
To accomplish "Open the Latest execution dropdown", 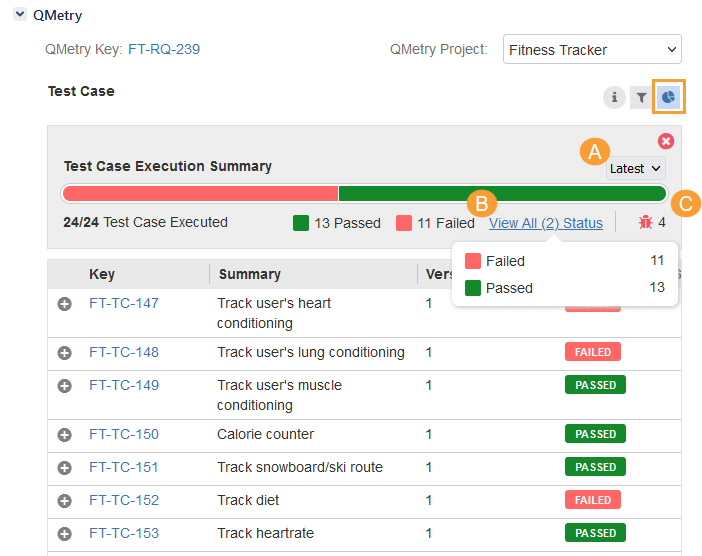I will (x=635, y=168).
